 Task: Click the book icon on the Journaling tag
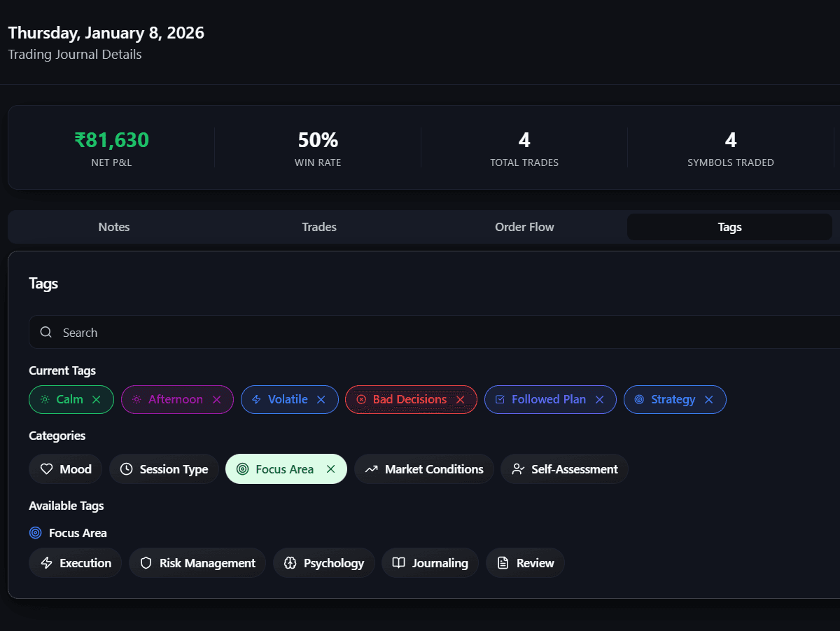tap(398, 562)
